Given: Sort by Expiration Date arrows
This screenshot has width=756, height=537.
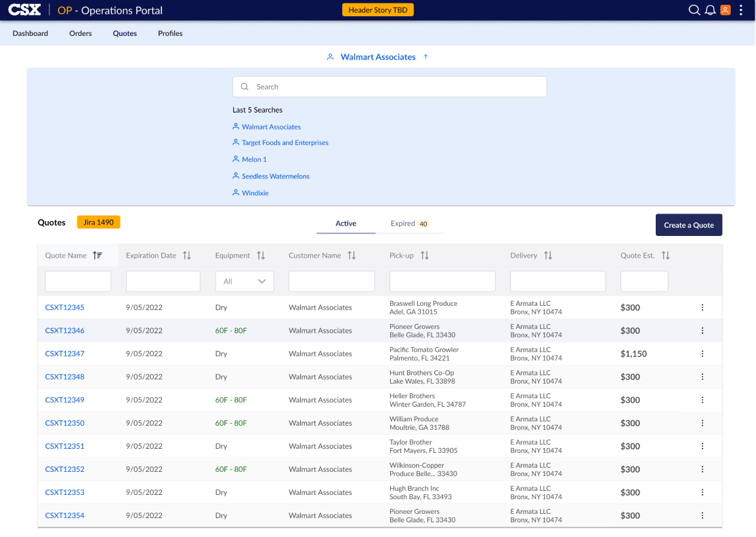Looking at the screenshot, I should coord(187,255).
